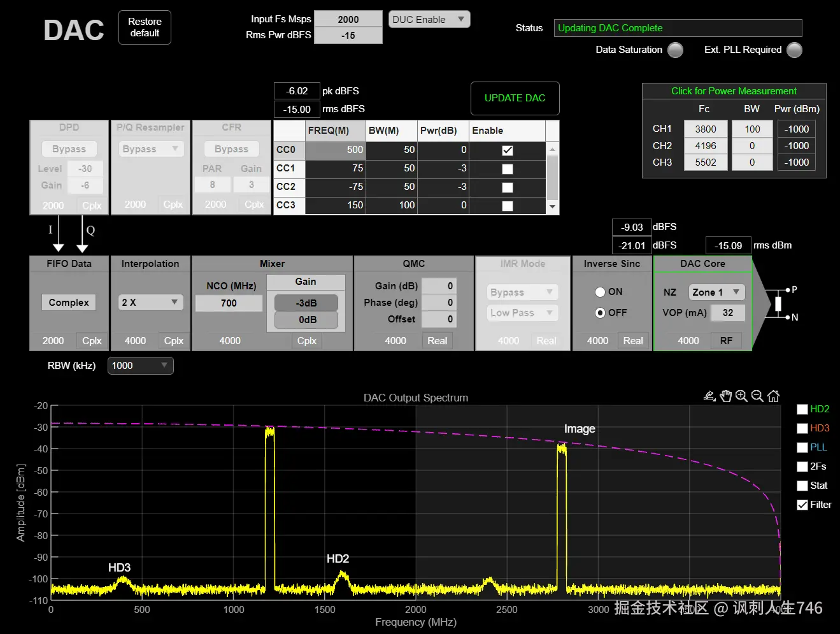This screenshot has width=840, height=634.
Task: Enable the CC1 carrier checkbox
Action: coord(508,169)
